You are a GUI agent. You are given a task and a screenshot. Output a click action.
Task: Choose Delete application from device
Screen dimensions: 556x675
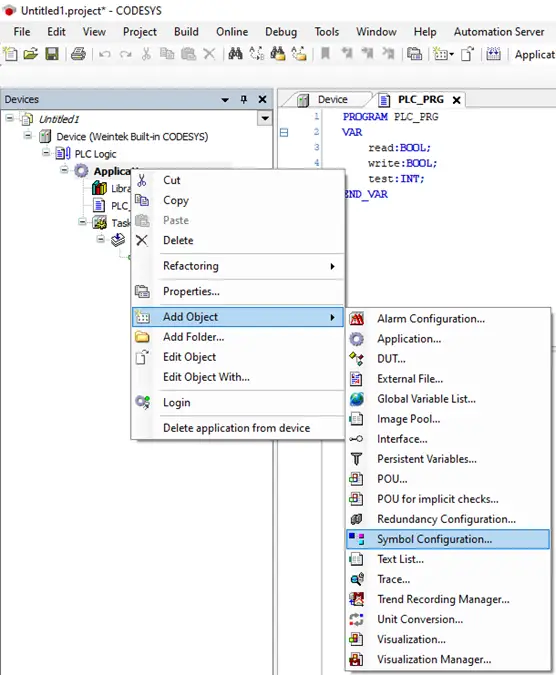click(x=238, y=428)
